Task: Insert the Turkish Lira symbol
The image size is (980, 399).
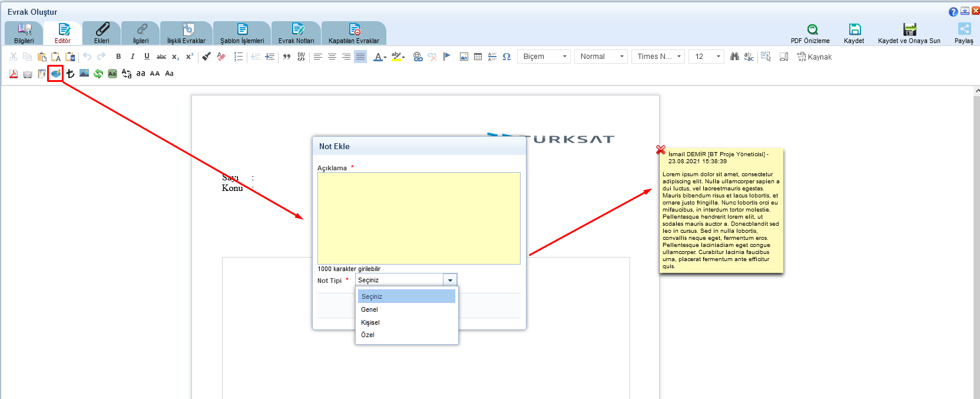Action: (70, 74)
